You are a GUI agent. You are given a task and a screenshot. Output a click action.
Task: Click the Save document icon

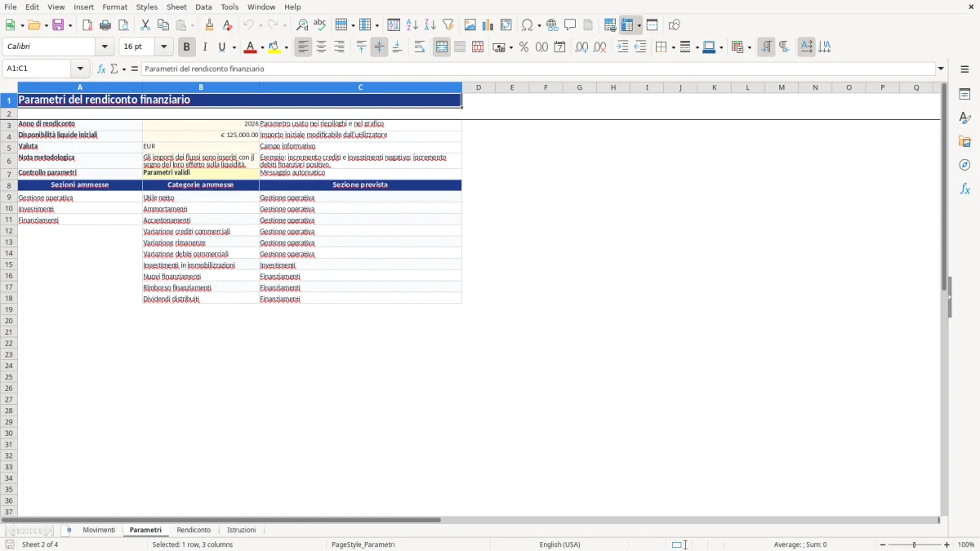coord(58,25)
